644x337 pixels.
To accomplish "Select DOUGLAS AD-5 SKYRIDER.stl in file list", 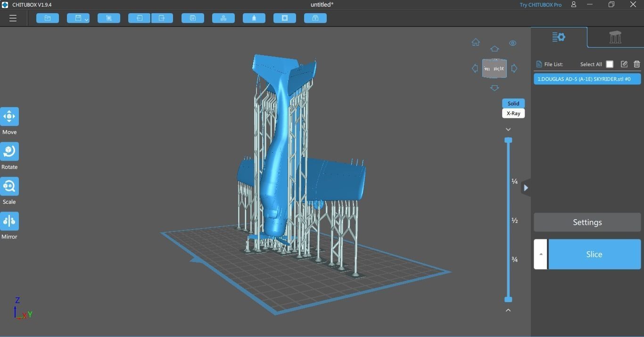I will (x=587, y=79).
